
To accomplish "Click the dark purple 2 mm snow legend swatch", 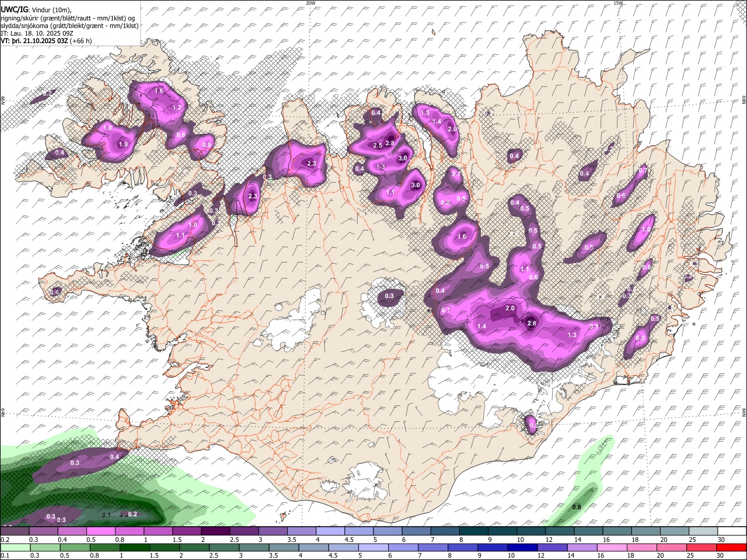I will click(x=215, y=531).
